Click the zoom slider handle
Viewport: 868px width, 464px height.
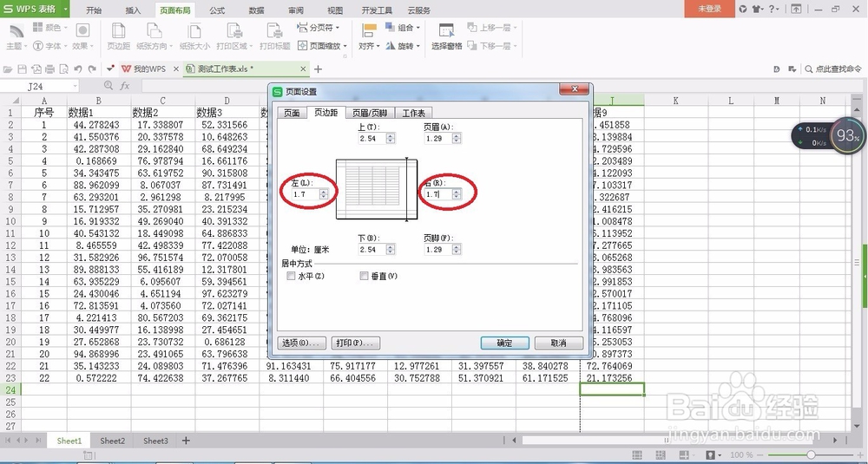pyautogui.click(x=811, y=455)
